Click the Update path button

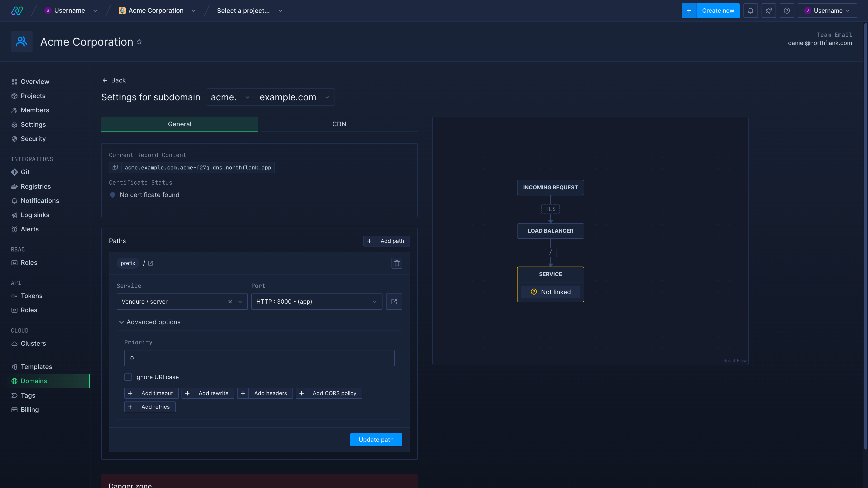(x=376, y=440)
